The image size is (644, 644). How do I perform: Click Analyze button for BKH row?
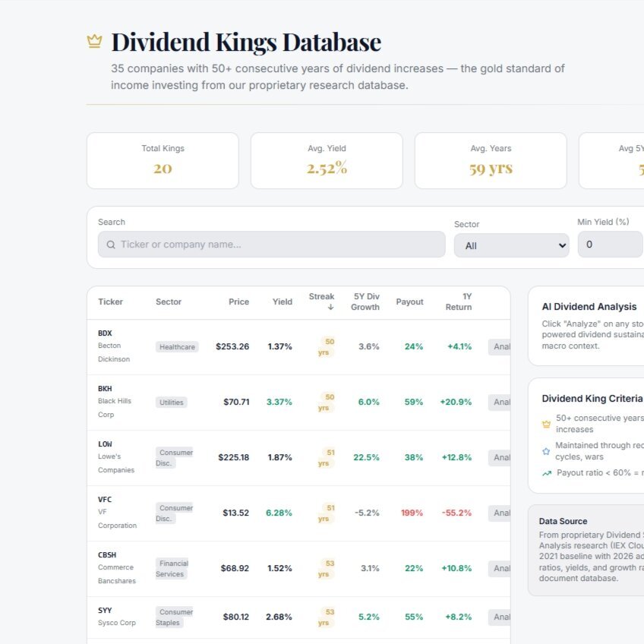500,402
